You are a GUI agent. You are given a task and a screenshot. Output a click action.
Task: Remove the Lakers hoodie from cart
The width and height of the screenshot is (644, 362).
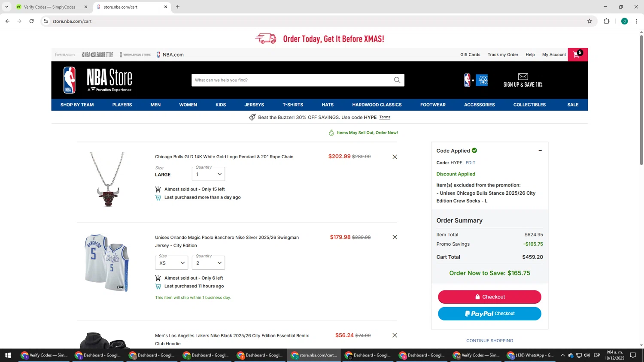click(395, 335)
